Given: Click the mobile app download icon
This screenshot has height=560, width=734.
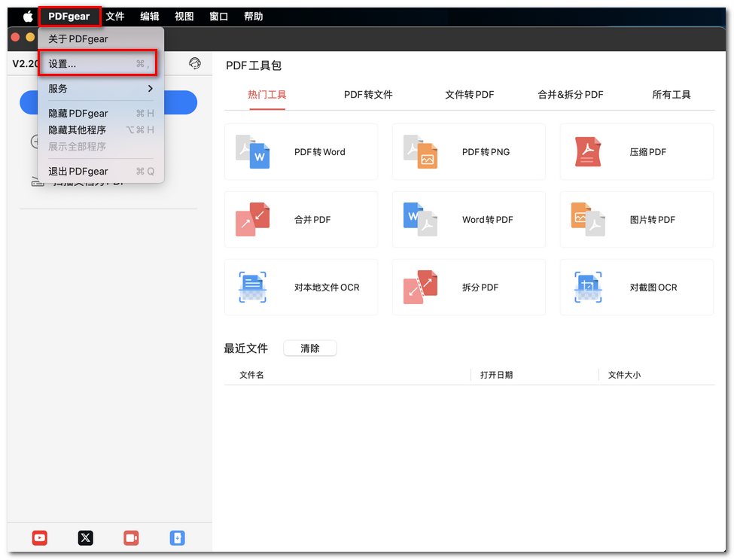Looking at the screenshot, I should coord(178,538).
